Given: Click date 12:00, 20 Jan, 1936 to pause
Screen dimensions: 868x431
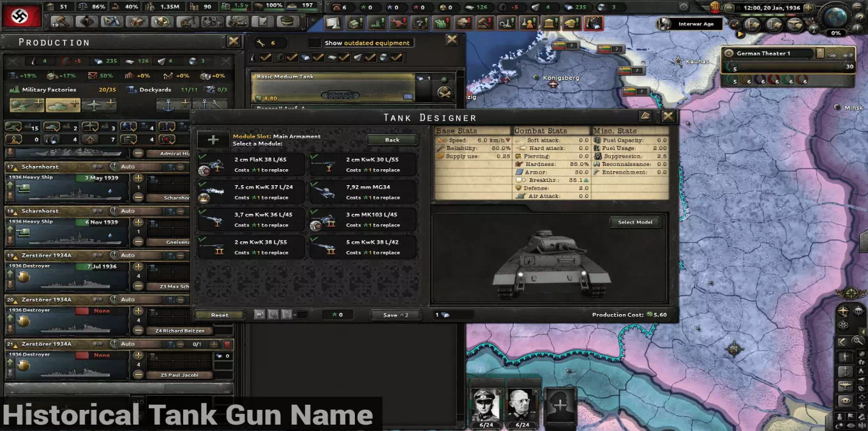Looking at the screenshot, I should point(772,8).
